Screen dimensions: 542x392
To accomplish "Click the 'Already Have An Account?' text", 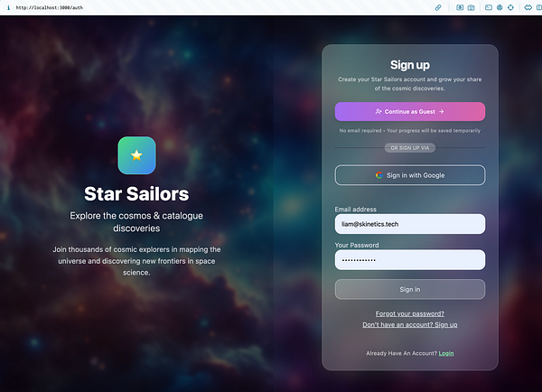I will click(402, 353).
